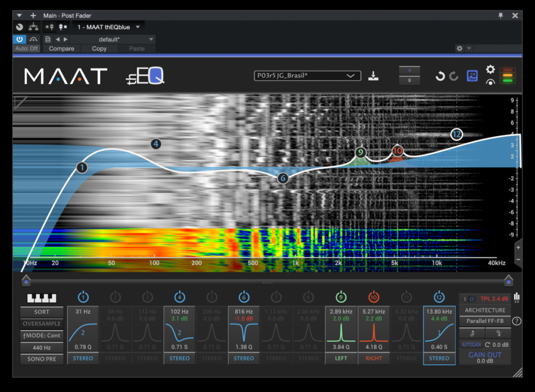Viewport: 535px width, 392px height.
Task: Click the 816 Hz frequency value
Action: point(244,312)
